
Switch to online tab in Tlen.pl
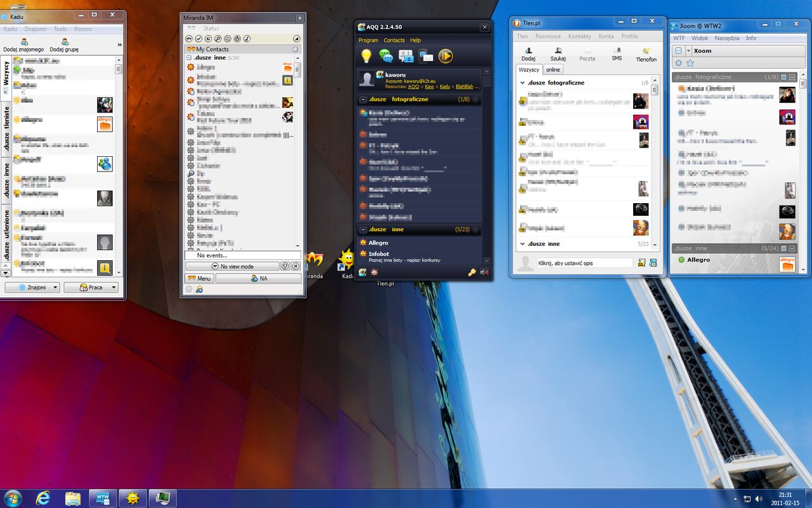pyautogui.click(x=553, y=70)
